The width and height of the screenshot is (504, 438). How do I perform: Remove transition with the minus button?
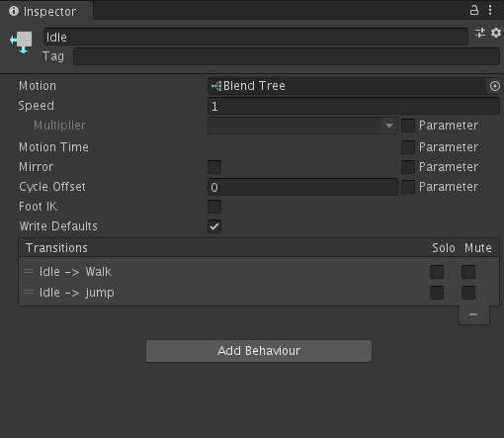point(473,314)
